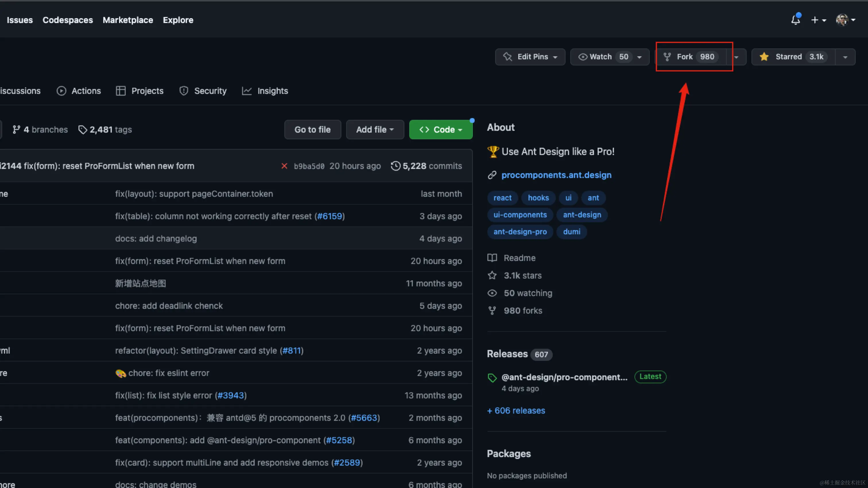
Task: Click the Readme book icon
Action: pyautogui.click(x=492, y=258)
